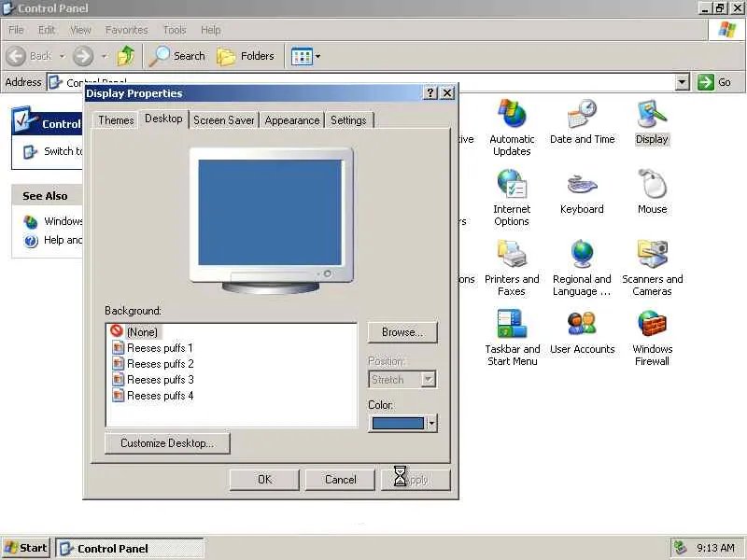Click the Windows help globe icon in See Also

coord(31,221)
